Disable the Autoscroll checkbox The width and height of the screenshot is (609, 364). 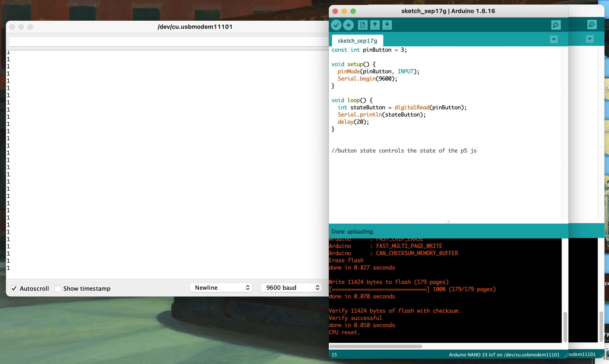(14, 288)
